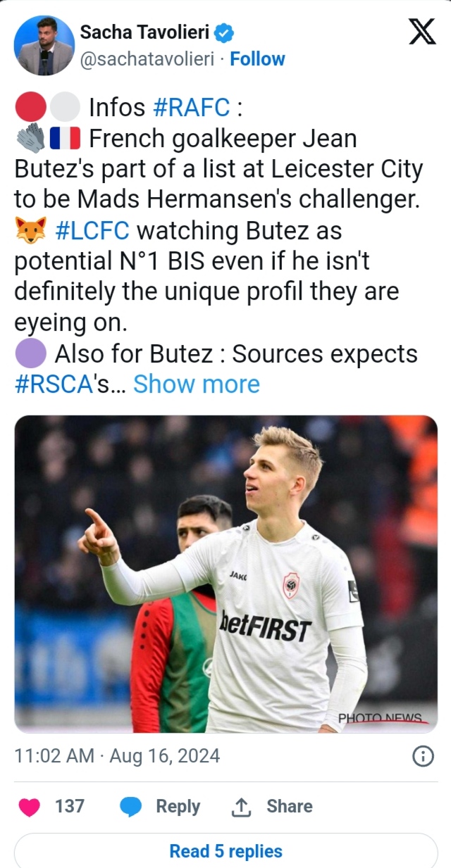Click the heart like icon
Screen dimensions: 451x868
(x=30, y=807)
